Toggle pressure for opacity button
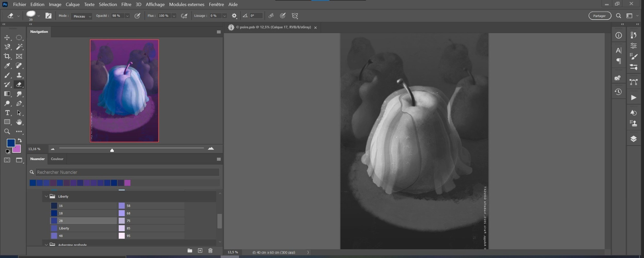The image size is (644, 258). [137, 16]
